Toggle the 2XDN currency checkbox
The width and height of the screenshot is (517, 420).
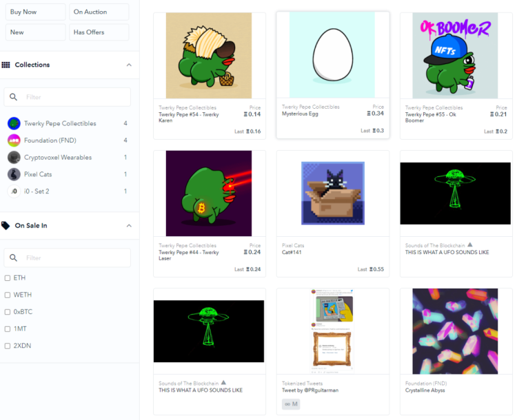pos(8,346)
